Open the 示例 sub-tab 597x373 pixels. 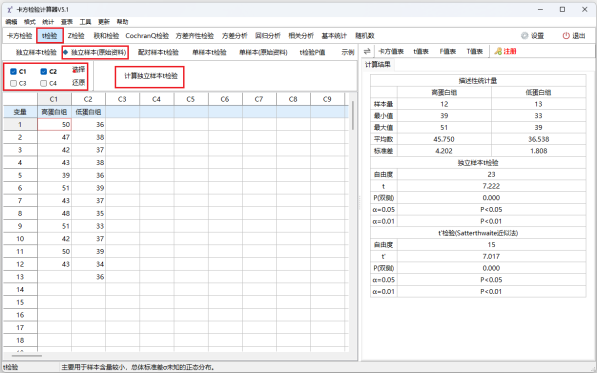click(x=348, y=52)
